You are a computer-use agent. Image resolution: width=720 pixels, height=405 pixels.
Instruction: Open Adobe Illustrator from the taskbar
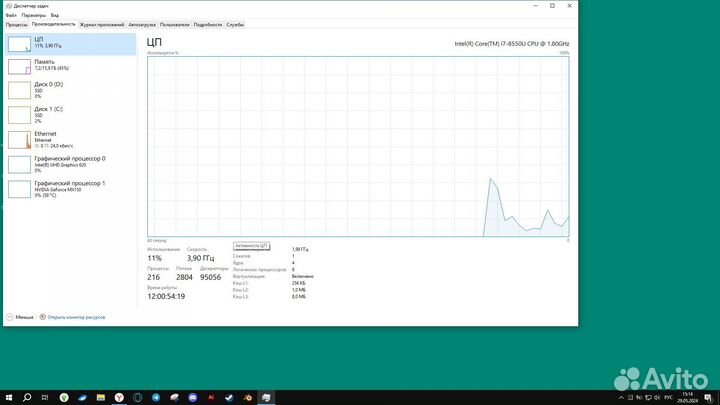[211, 398]
